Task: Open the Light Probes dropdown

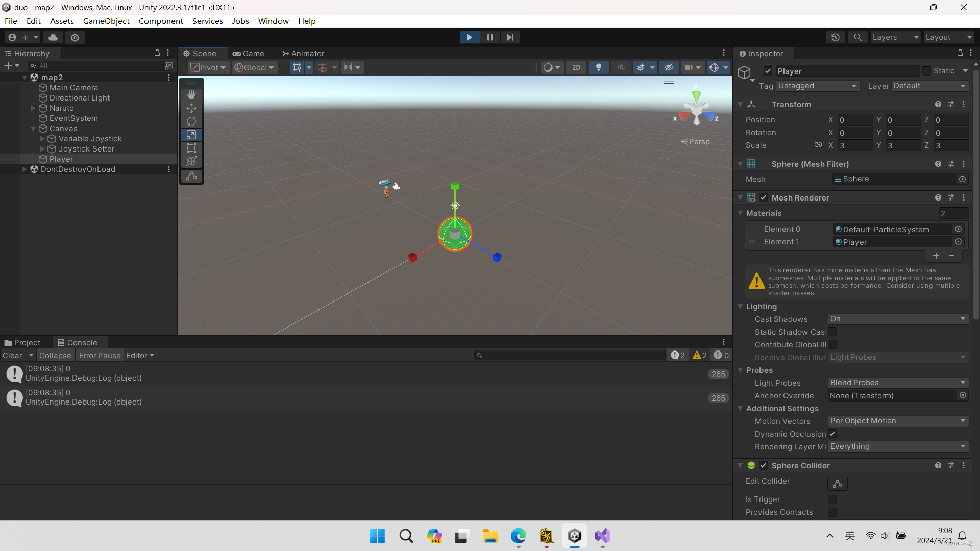Action: 897,383
